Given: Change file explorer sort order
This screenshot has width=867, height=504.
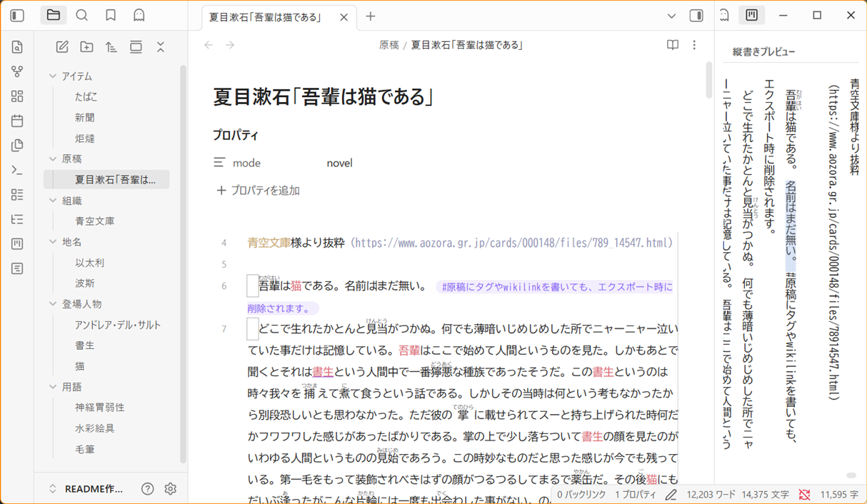Looking at the screenshot, I should (111, 47).
